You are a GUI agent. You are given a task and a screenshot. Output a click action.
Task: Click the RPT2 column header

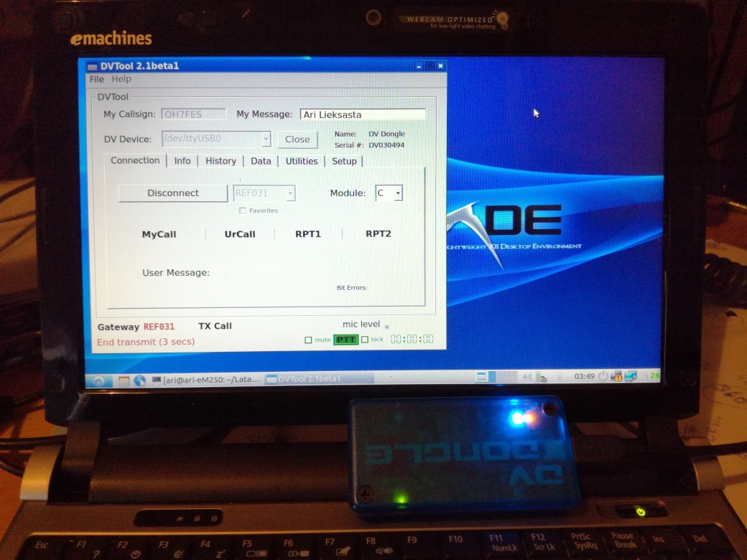point(379,234)
